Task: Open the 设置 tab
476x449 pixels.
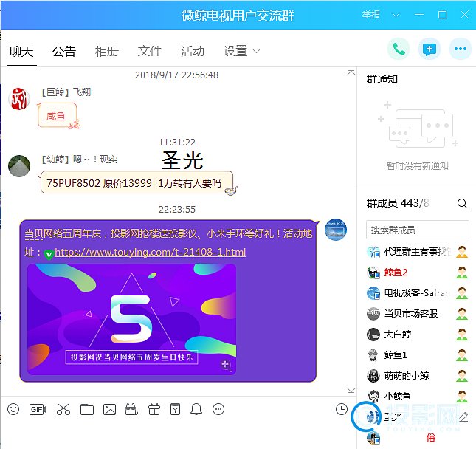Action: point(235,51)
